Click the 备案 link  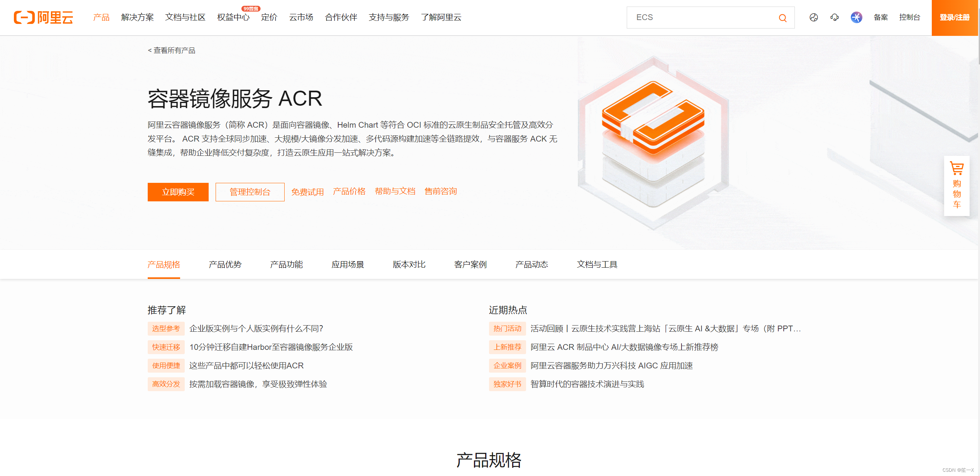pos(880,17)
